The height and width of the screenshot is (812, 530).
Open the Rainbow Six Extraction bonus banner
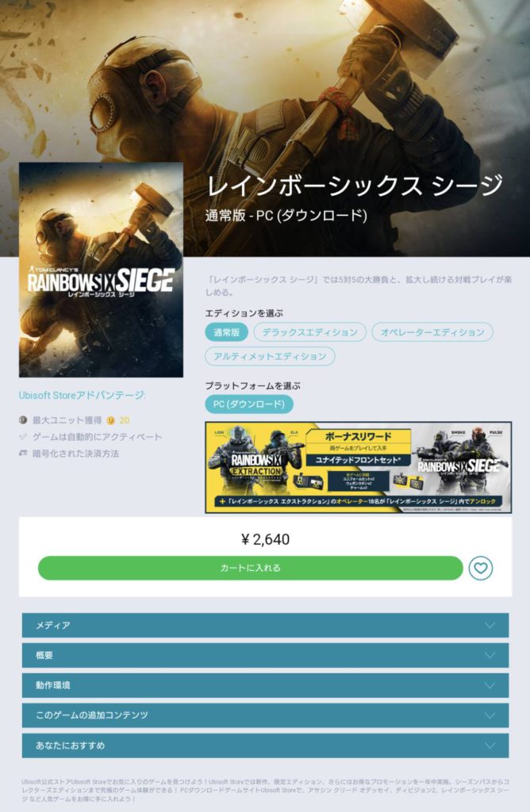point(358,467)
